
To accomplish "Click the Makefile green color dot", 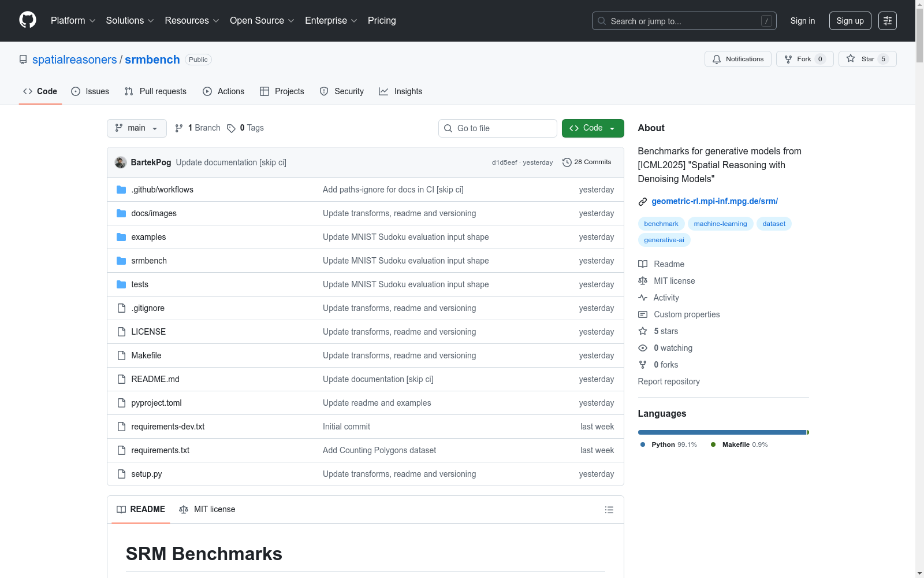I will click(713, 444).
